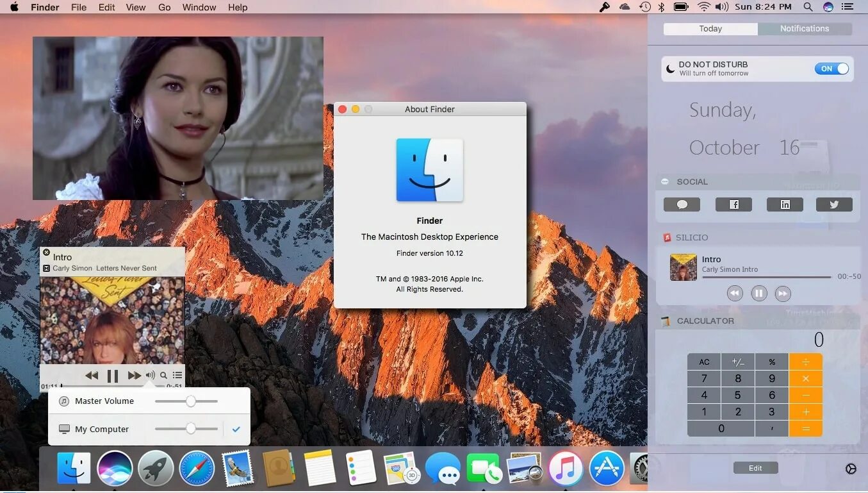Open the Help menu
The image size is (868, 493).
[x=238, y=7]
